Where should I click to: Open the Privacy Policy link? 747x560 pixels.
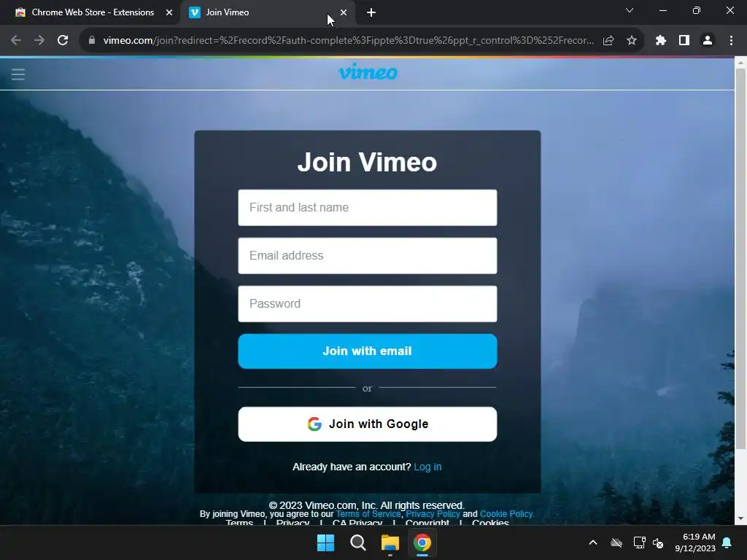click(x=433, y=514)
